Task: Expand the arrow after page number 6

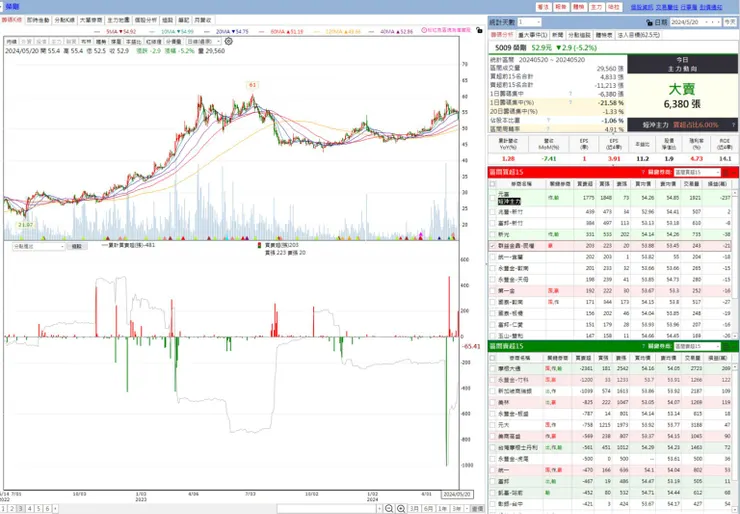Action: 55,508
